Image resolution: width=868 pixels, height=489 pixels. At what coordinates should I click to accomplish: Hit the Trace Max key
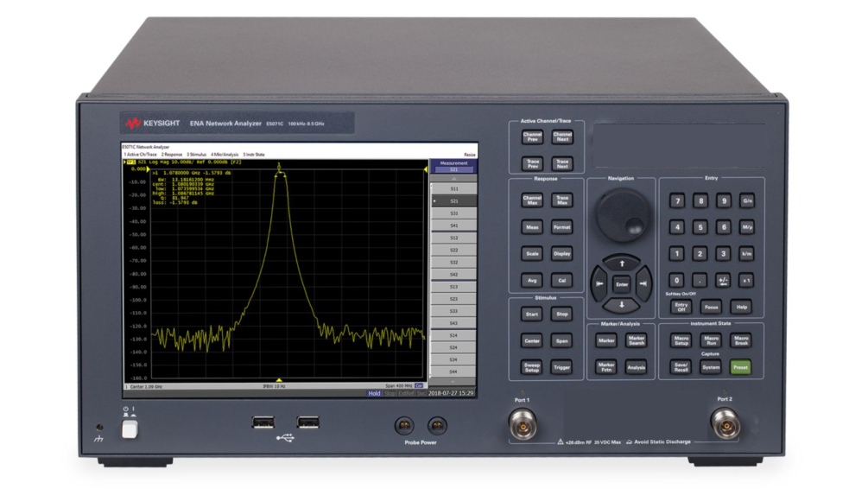pyautogui.click(x=562, y=200)
